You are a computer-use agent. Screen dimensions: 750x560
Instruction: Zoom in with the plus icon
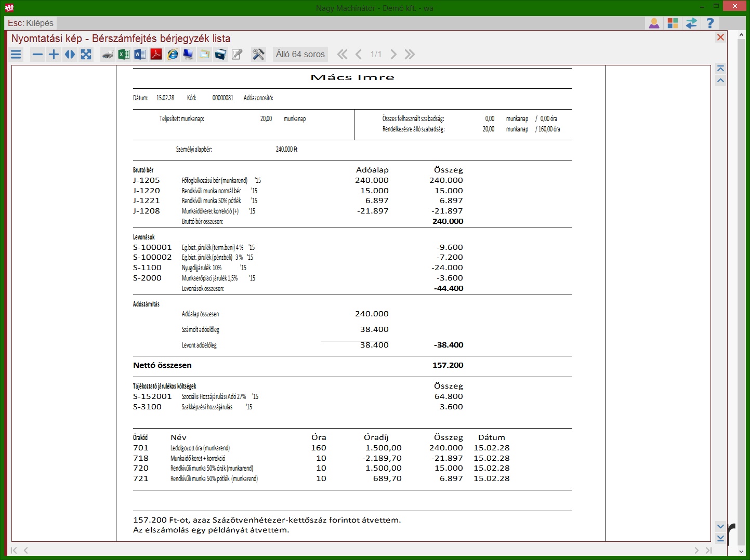(x=54, y=54)
